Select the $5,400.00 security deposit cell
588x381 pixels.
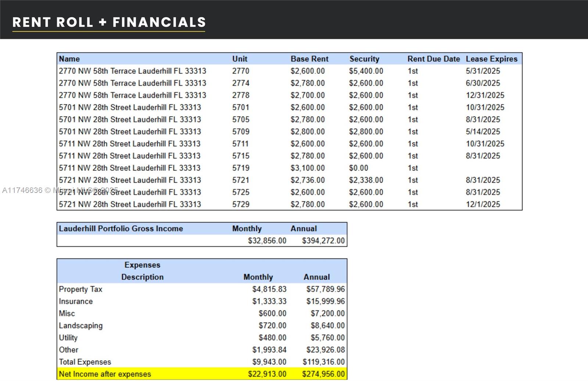coord(366,71)
